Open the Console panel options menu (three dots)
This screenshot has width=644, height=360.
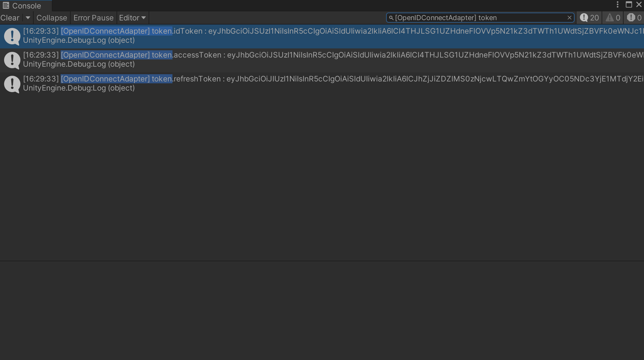click(617, 5)
